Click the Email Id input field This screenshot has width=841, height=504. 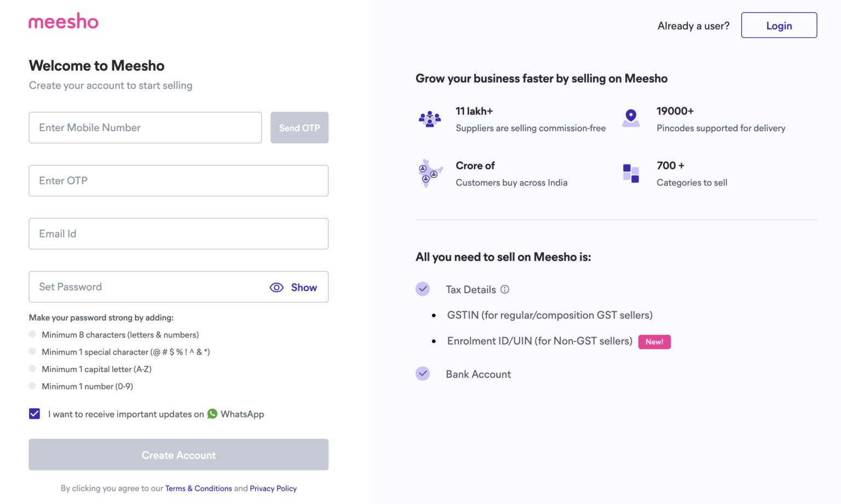point(178,234)
